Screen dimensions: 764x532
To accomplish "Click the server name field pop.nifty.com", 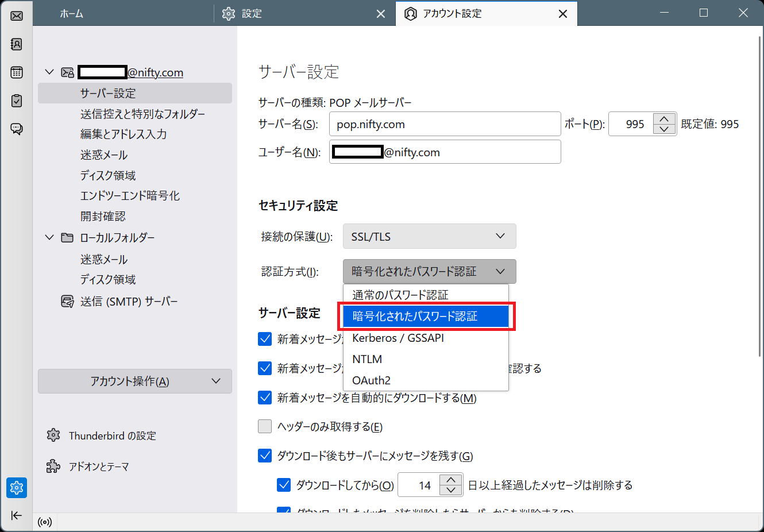I will tap(444, 124).
